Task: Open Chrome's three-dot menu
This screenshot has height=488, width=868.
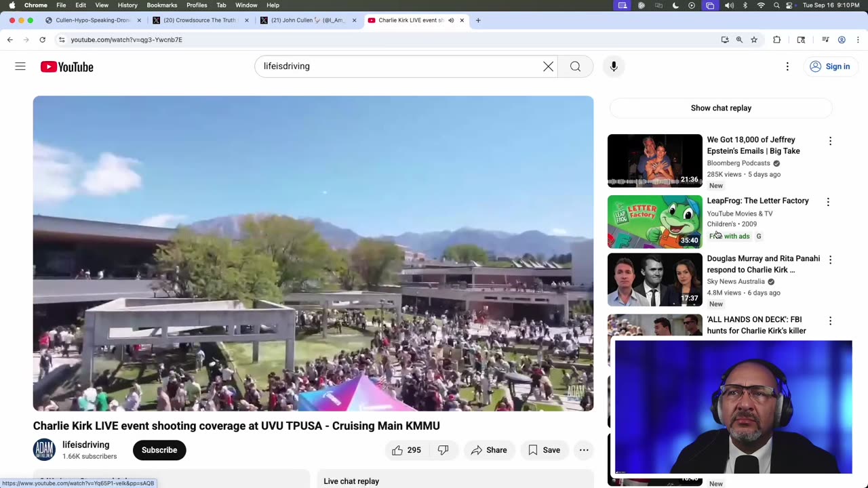Action: 858,40
